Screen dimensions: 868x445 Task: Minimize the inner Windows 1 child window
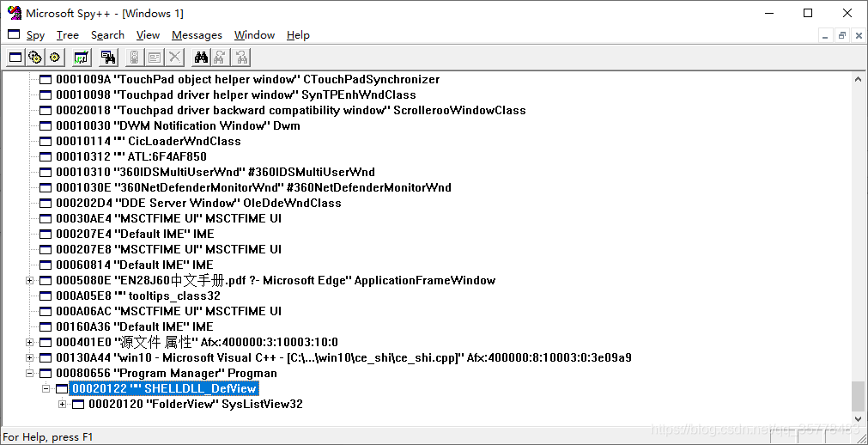(x=825, y=35)
